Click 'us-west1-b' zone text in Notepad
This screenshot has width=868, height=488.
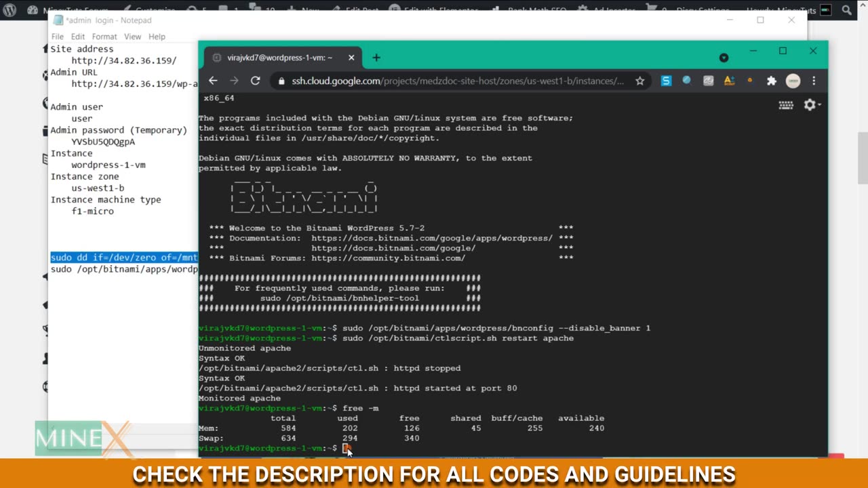pos(98,188)
